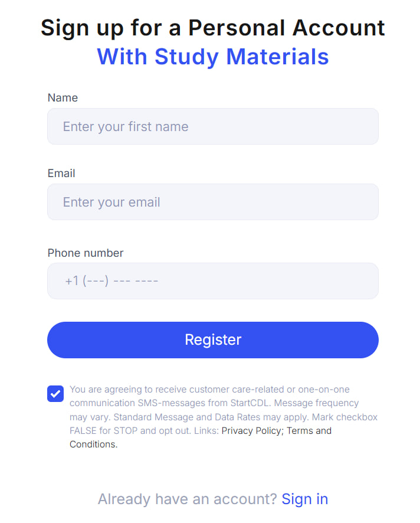
Task: Toggle the SMS consent checkbox
Action: (x=55, y=394)
